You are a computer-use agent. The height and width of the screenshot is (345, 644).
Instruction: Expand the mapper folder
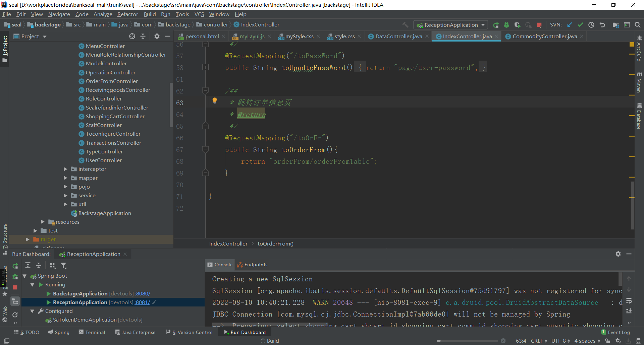(x=65, y=178)
